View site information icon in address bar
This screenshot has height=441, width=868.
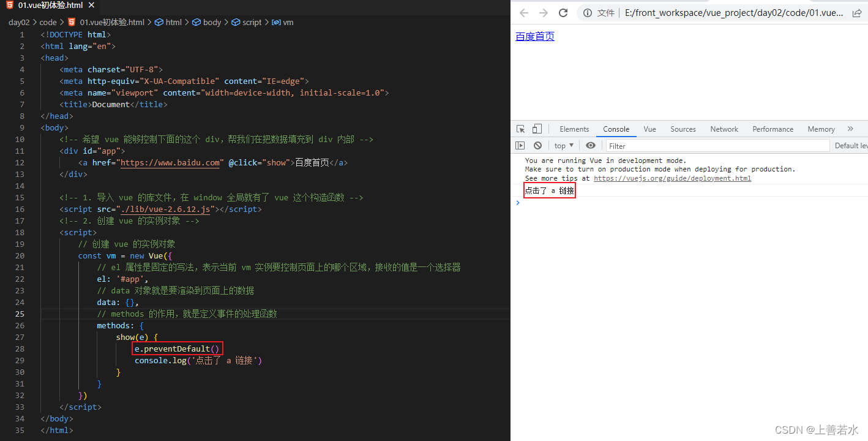point(588,13)
